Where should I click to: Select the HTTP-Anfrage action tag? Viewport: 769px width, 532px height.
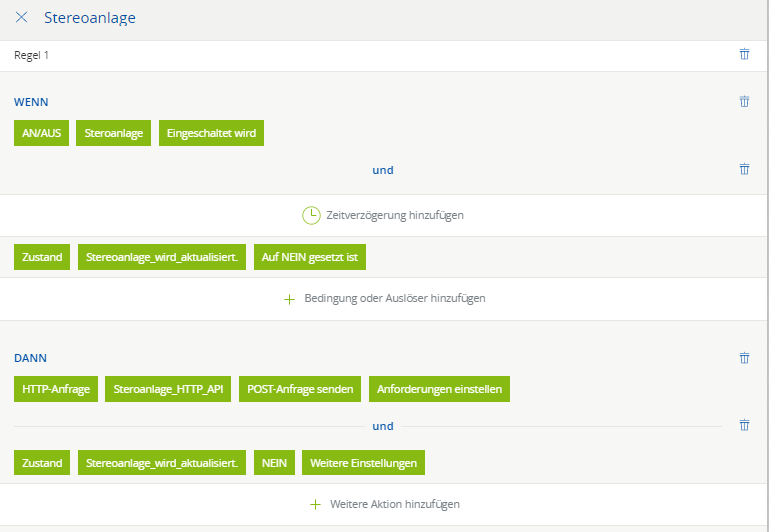click(x=56, y=389)
